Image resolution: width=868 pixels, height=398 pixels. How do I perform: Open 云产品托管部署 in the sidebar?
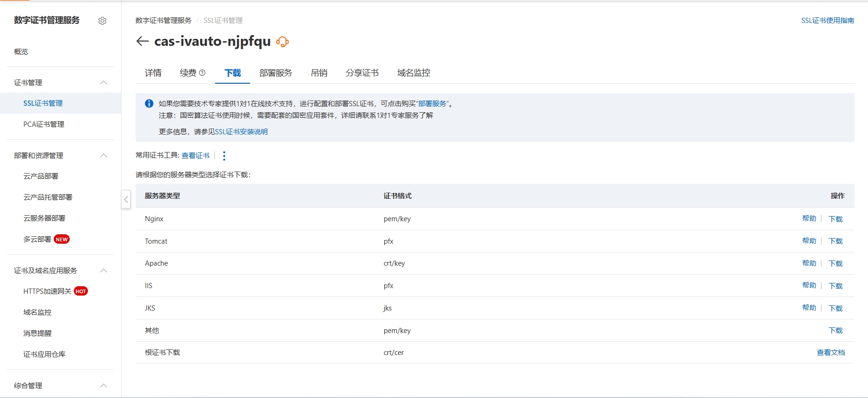click(x=48, y=197)
